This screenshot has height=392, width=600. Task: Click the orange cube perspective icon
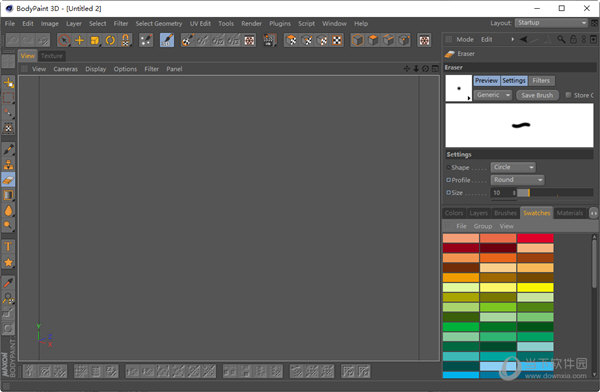357,40
